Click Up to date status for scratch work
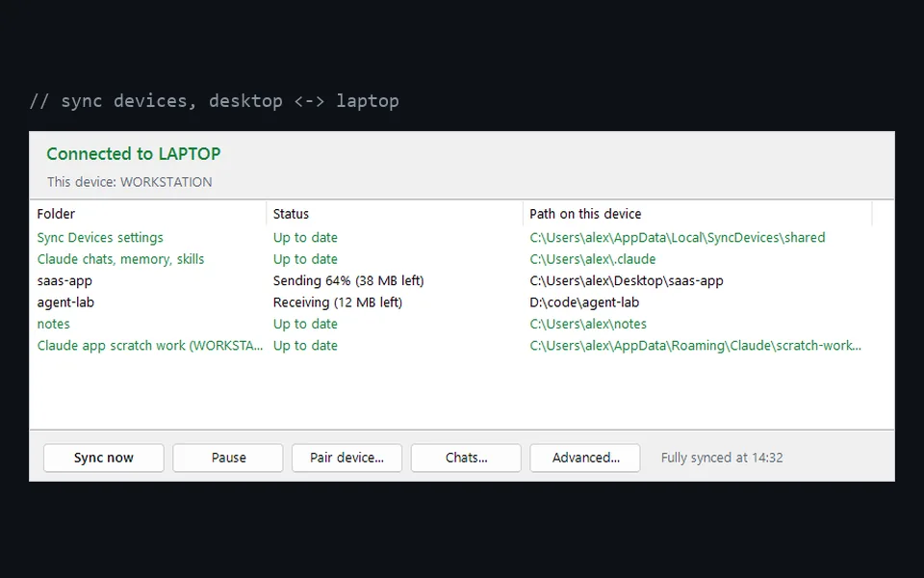 tap(305, 346)
